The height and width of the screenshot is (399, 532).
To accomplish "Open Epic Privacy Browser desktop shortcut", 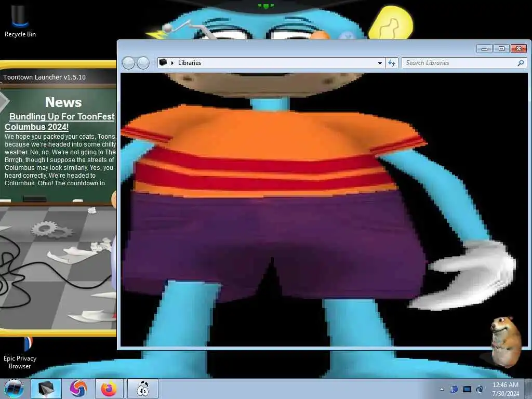I will [20, 353].
